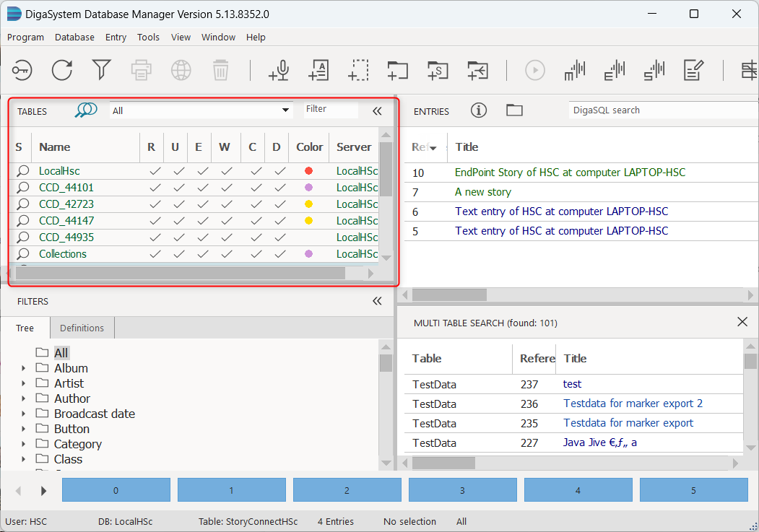Open the editor notepad toolbar icon
This screenshot has width=759, height=532.
tap(693, 70)
